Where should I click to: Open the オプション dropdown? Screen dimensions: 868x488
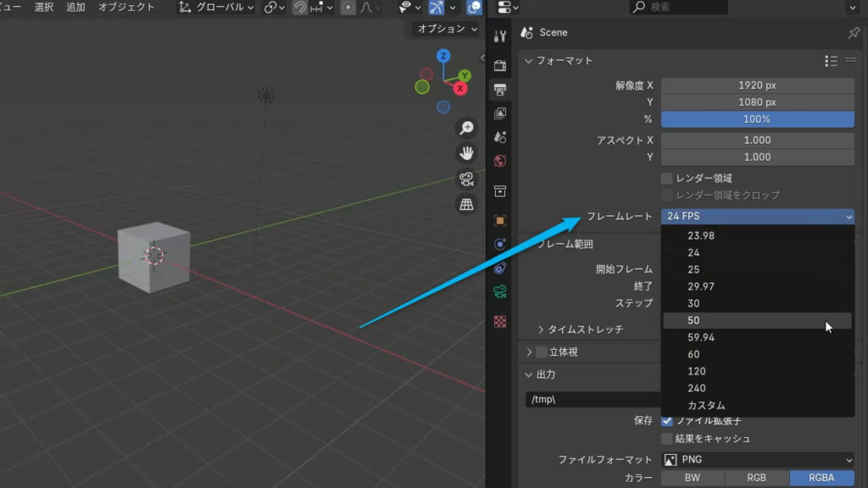tap(446, 29)
